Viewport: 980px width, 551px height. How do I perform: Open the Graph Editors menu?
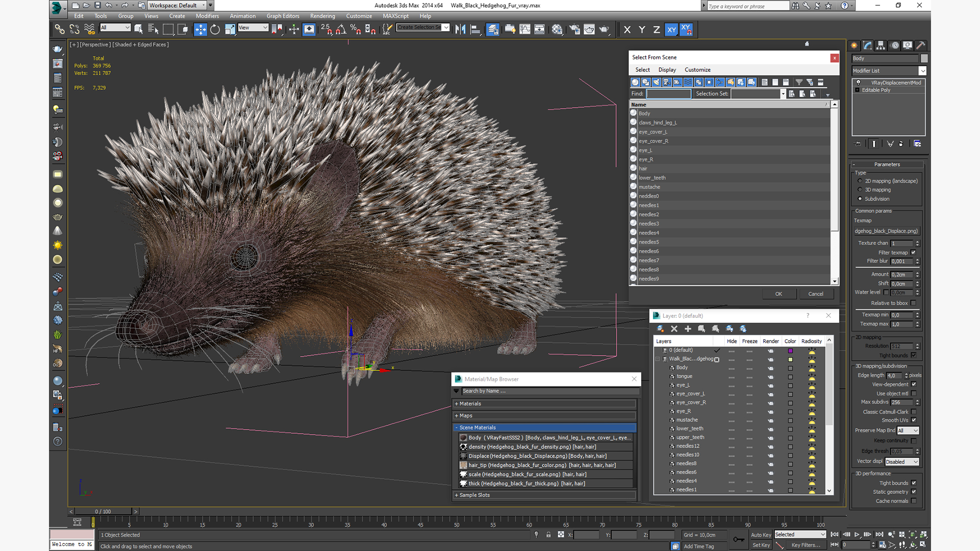(x=283, y=16)
